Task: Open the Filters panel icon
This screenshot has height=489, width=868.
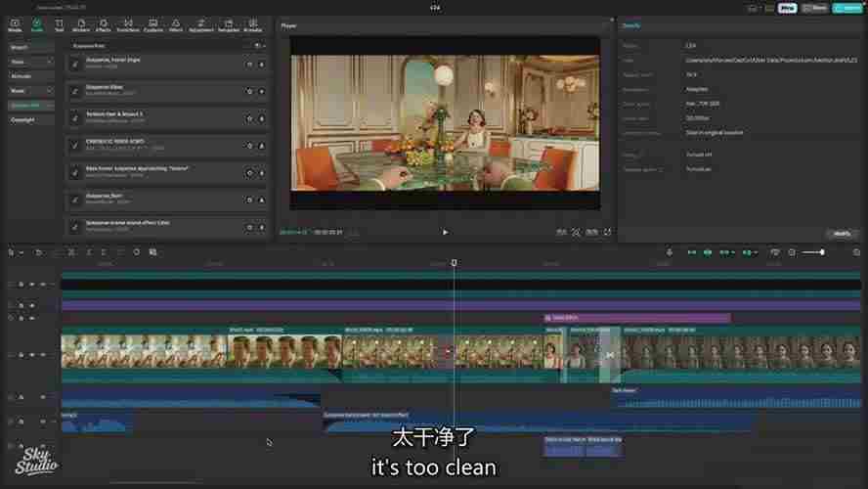Action: 176,25
